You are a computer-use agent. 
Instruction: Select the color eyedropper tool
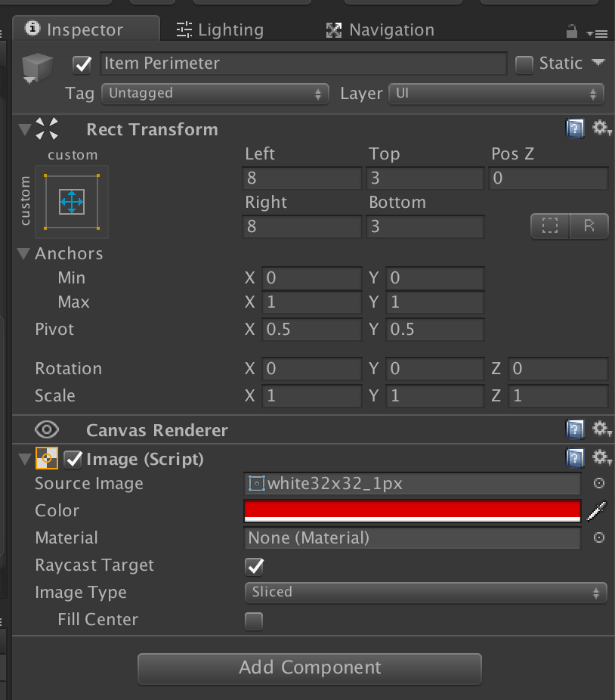pos(597,510)
